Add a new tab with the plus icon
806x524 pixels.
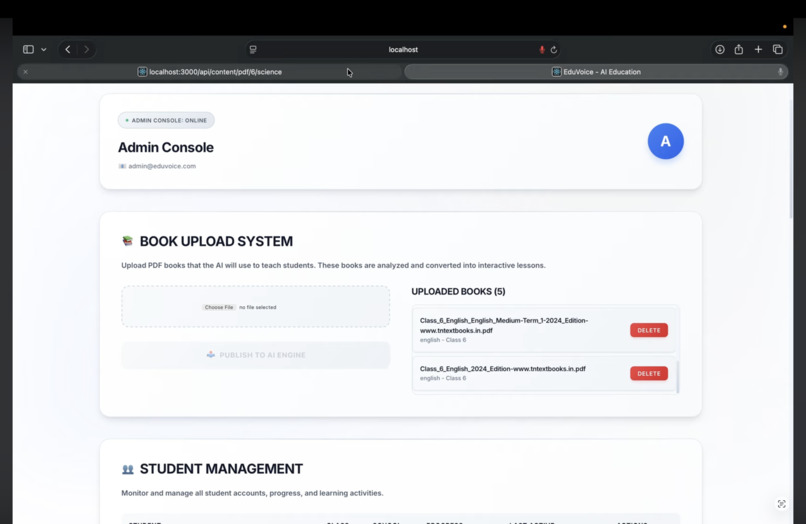pos(758,49)
